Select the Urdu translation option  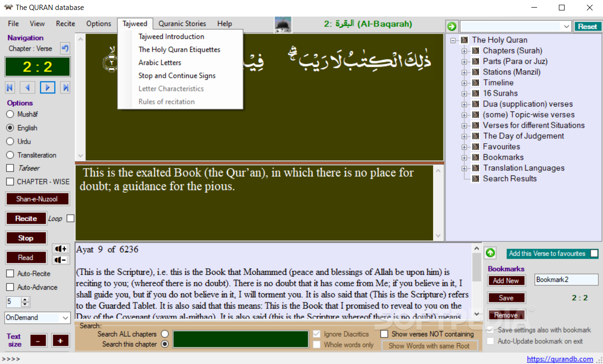(x=10, y=141)
